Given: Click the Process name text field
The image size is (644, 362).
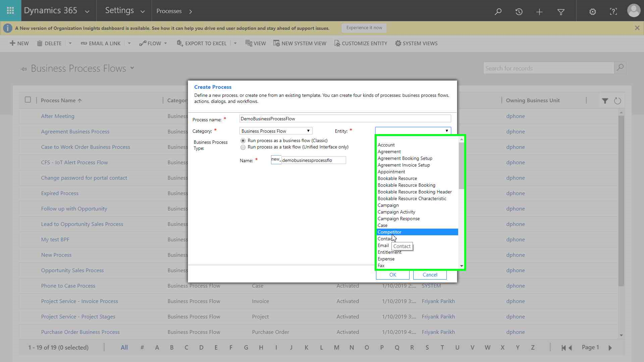Looking at the screenshot, I should [345, 119].
